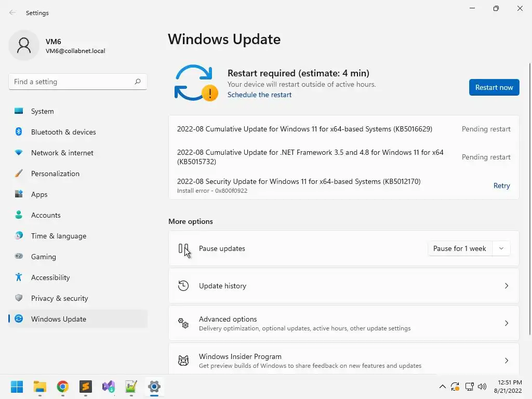Viewport: 532px width, 399px height.
Task: Click the Windows Insider Program cat icon
Action: click(x=183, y=361)
